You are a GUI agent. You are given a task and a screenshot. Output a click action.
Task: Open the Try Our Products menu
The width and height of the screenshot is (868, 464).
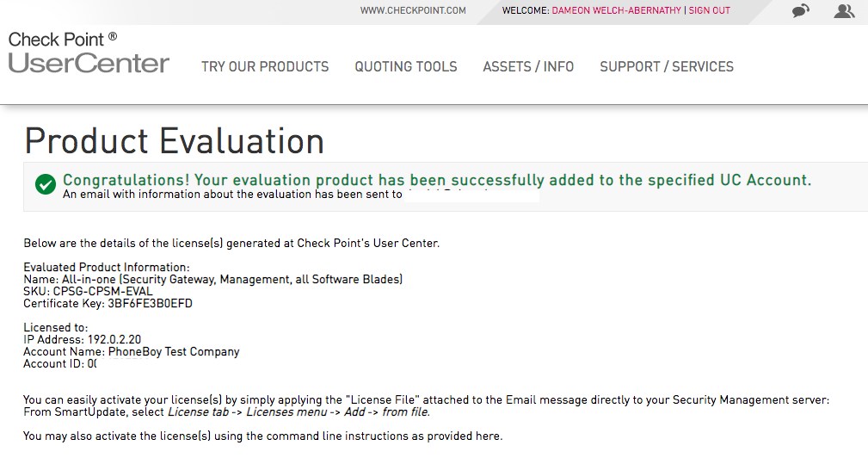(x=265, y=66)
